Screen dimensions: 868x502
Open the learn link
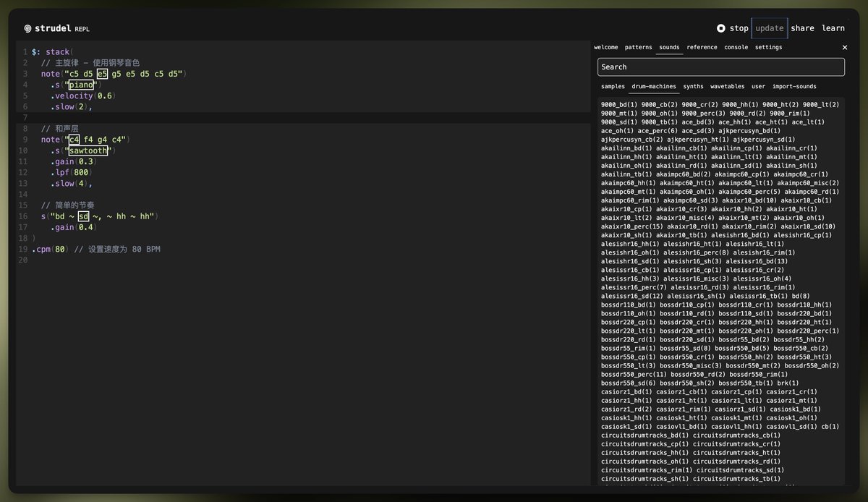point(833,28)
